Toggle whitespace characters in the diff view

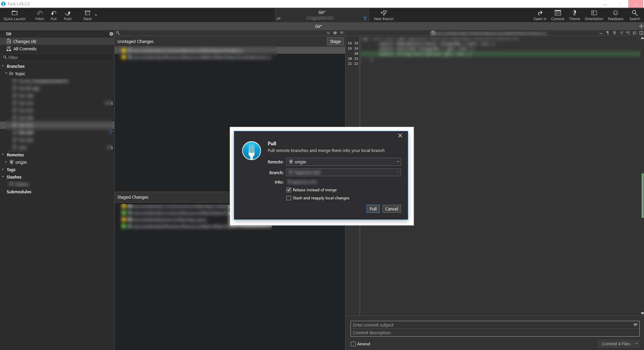[x=608, y=33]
